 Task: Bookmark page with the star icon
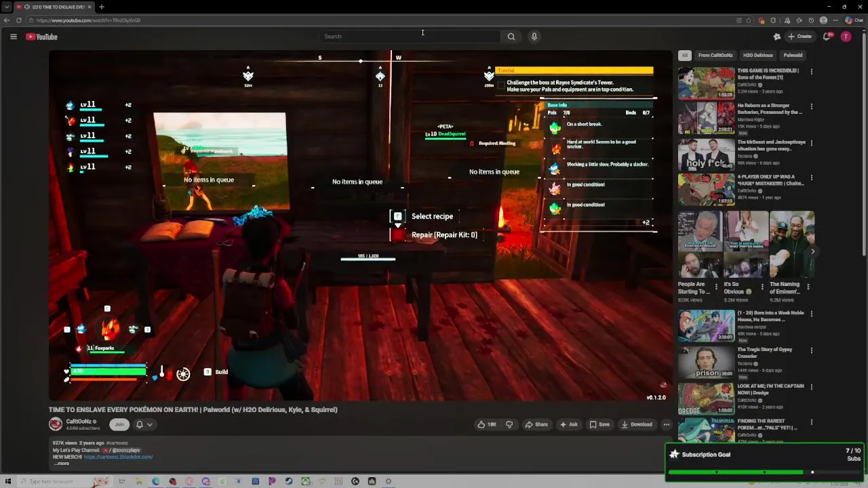click(x=749, y=20)
